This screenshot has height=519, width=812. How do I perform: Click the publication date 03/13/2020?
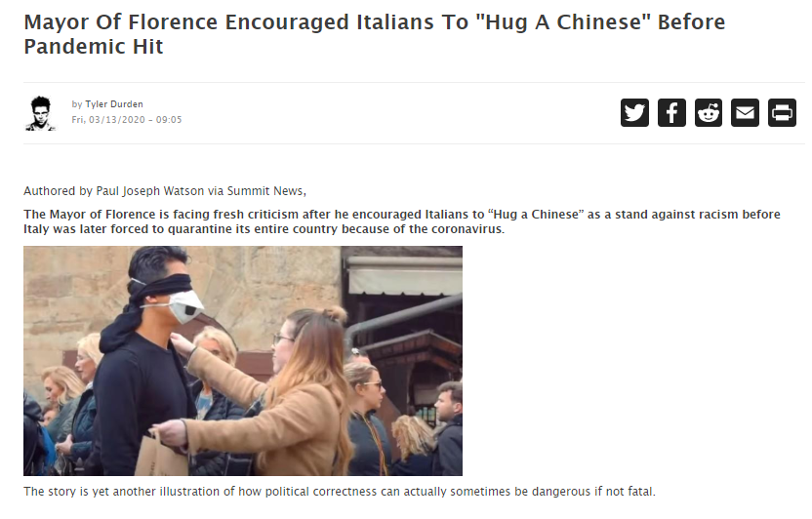[x=116, y=120]
